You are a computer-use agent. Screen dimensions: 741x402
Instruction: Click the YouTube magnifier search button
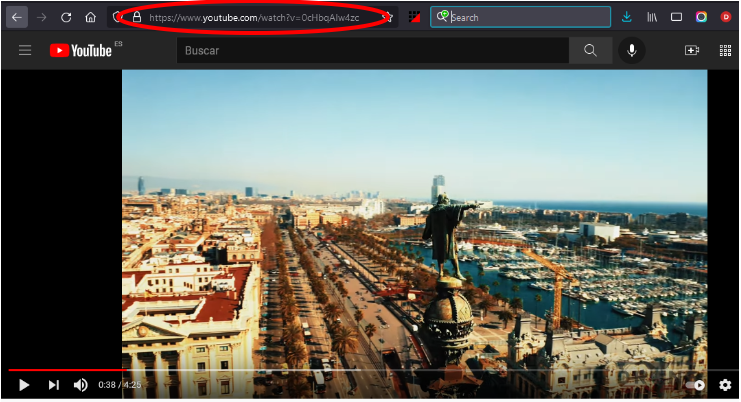click(590, 51)
